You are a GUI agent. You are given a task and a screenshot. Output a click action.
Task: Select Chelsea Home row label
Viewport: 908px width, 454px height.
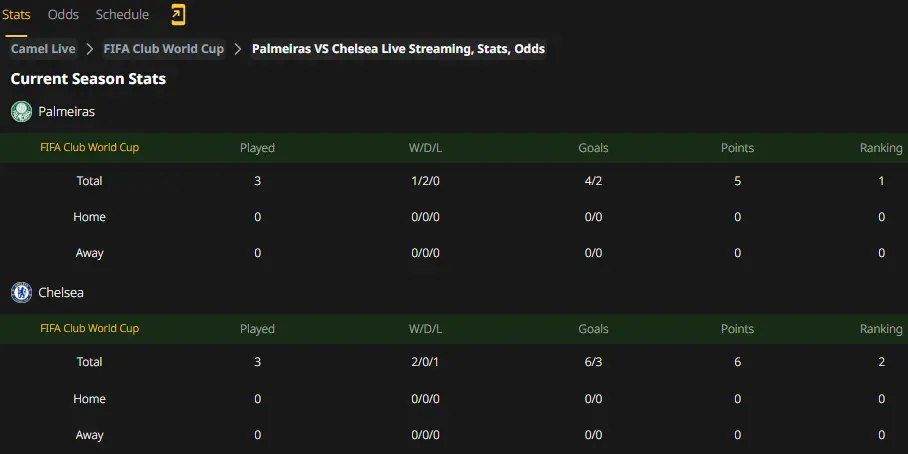tap(89, 398)
